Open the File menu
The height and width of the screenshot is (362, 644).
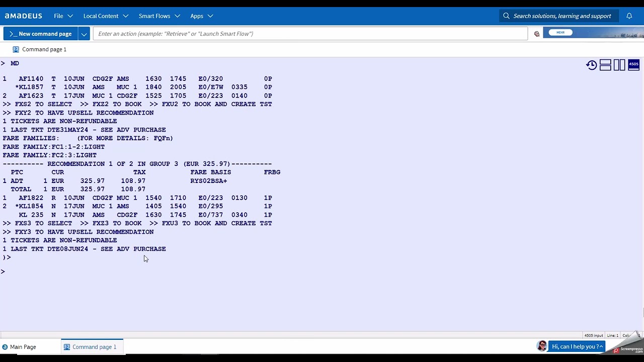point(63,16)
